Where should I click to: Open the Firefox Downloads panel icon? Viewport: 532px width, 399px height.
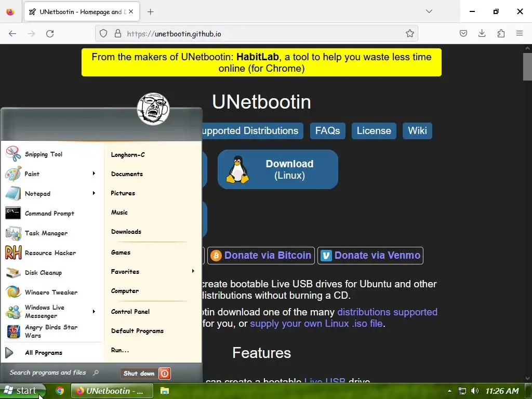point(482,33)
